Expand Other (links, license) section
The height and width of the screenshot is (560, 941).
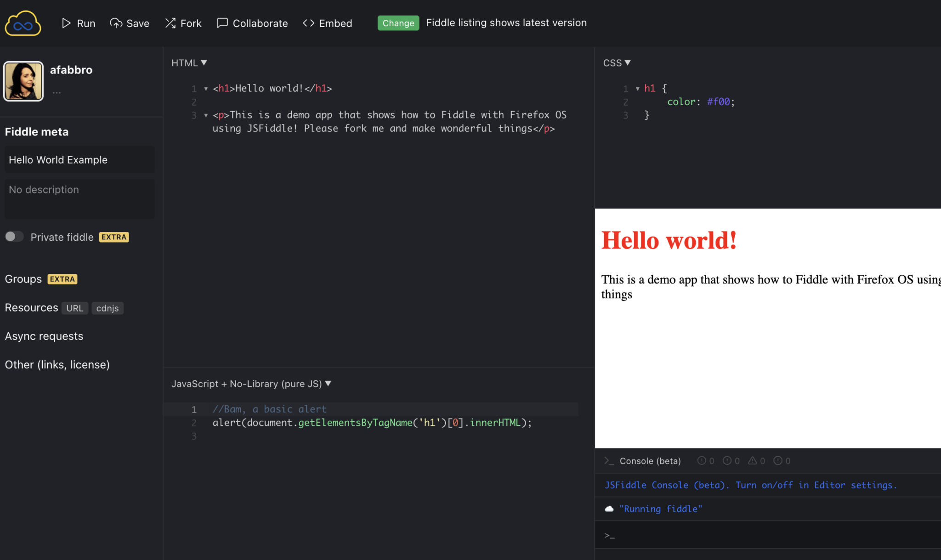[57, 364]
